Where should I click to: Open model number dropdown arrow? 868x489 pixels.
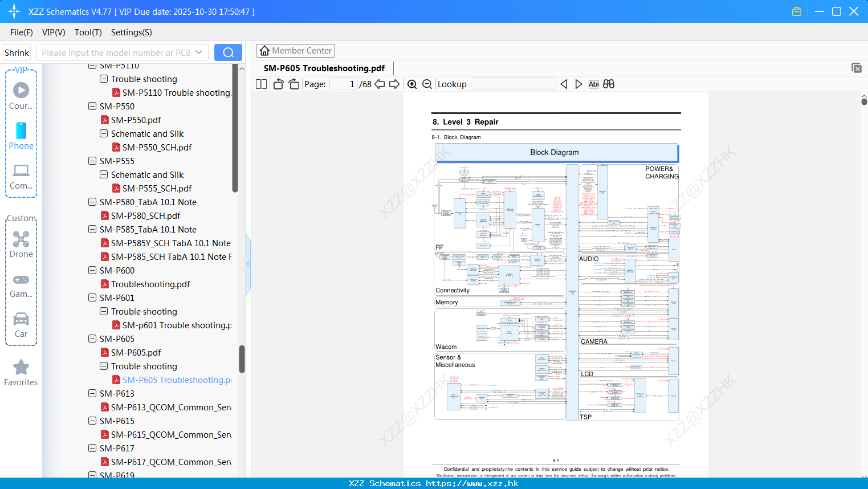[199, 52]
